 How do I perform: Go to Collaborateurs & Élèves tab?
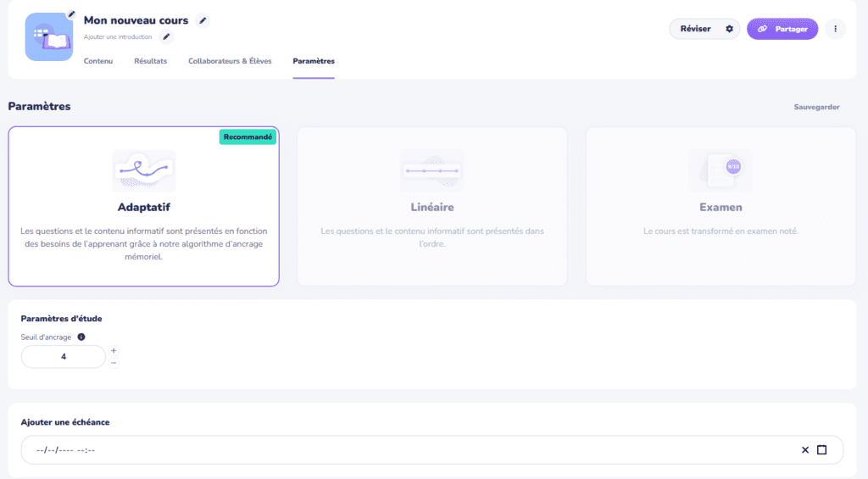point(230,61)
